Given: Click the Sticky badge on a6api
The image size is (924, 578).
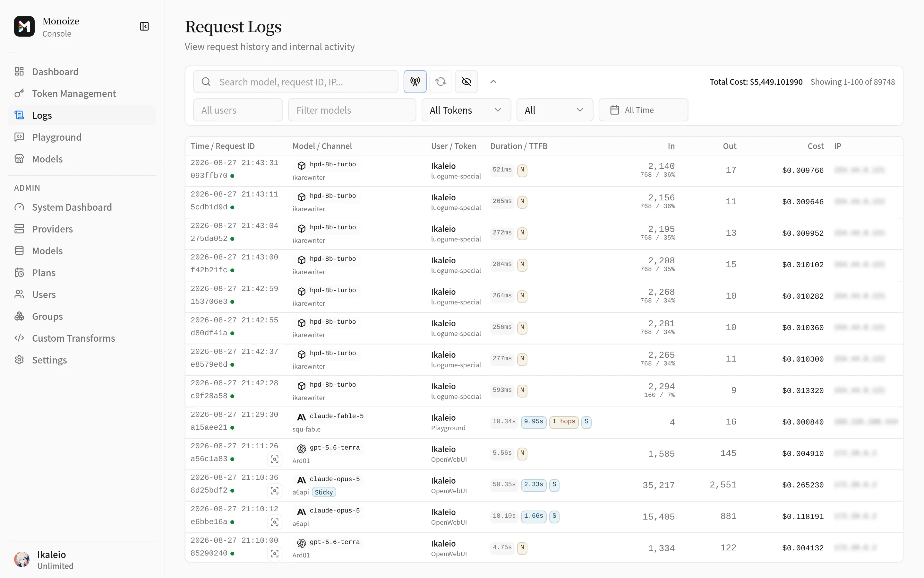Looking at the screenshot, I should pos(324,492).
